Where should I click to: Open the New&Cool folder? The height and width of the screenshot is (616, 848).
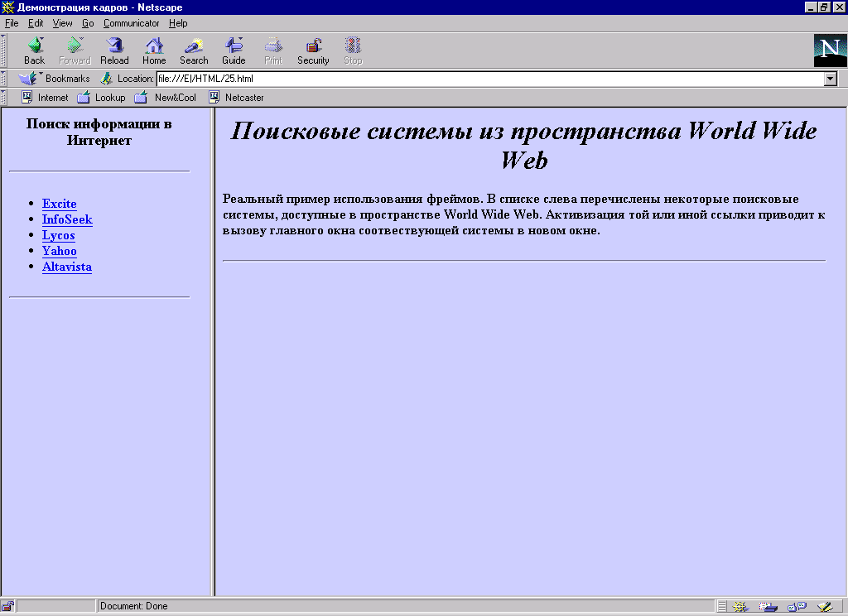point(165,98)
